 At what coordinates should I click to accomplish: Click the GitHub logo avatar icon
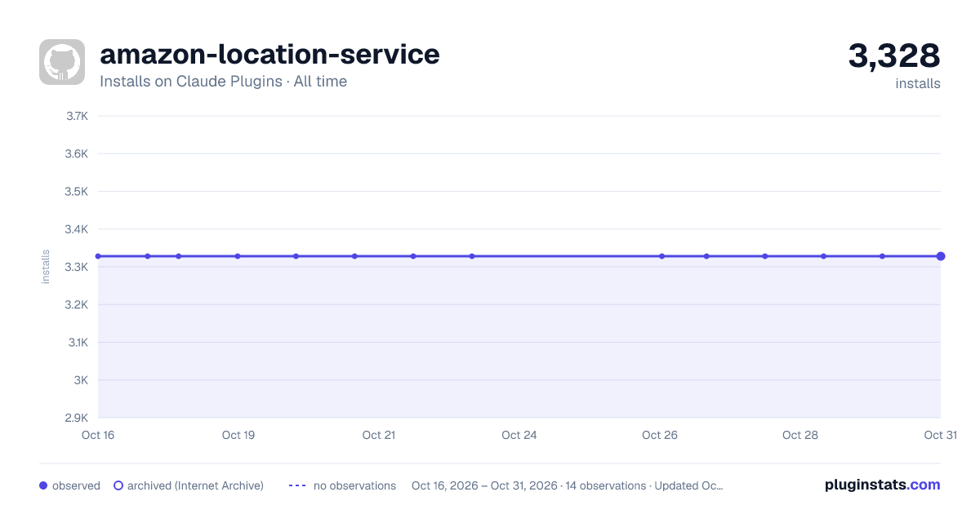click(62, 62)
